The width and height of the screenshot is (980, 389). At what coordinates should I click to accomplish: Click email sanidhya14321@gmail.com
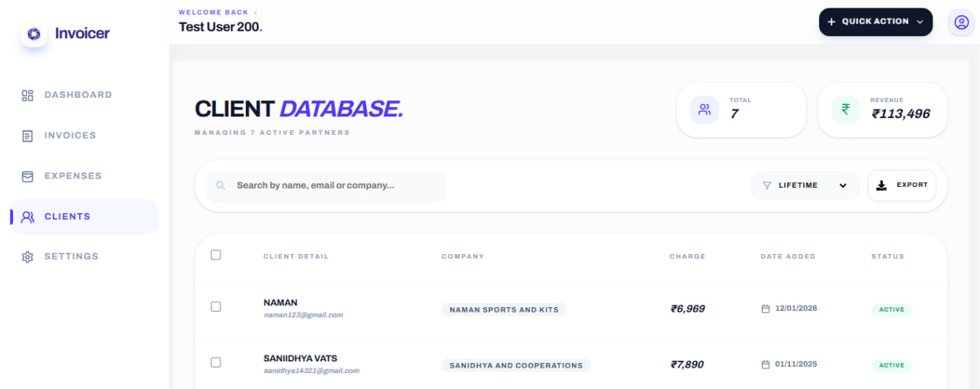(x=311, y=371)
